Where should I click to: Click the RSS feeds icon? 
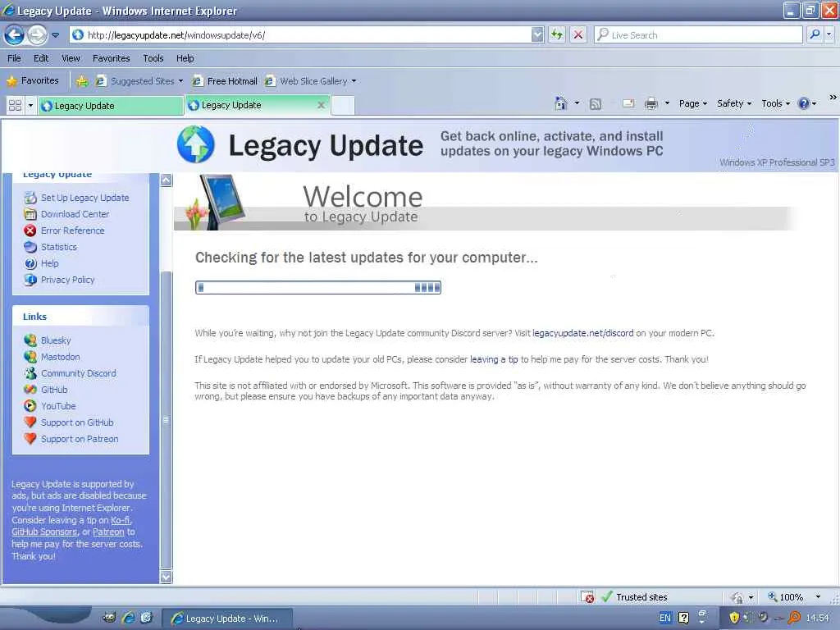596,103
